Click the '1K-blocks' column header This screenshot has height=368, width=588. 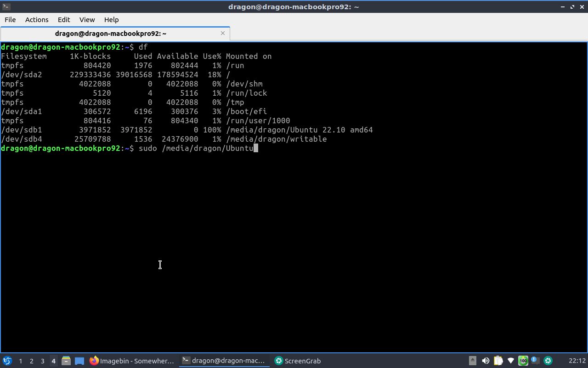coord(90,56)
